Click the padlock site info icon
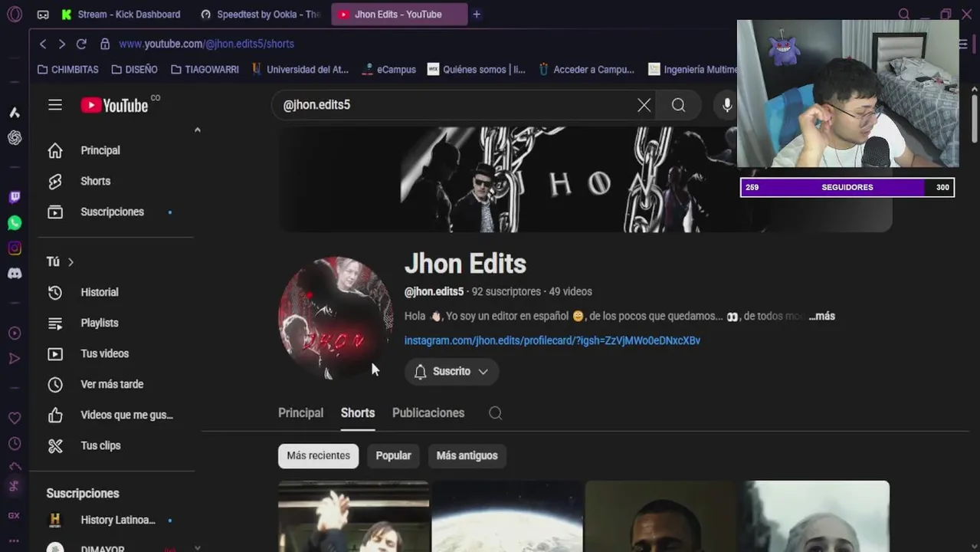Image resolution: width=980 pixels, height=552 pixels. [x=105, y=44]
